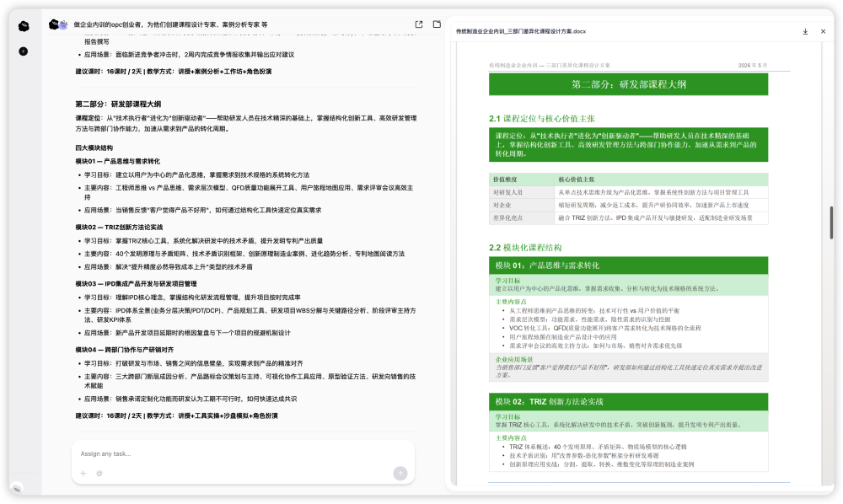Viewport: 843px width, 504px height.
Task: Click the '企业应用场景' label in document
Action: click(x=514, y=360)
